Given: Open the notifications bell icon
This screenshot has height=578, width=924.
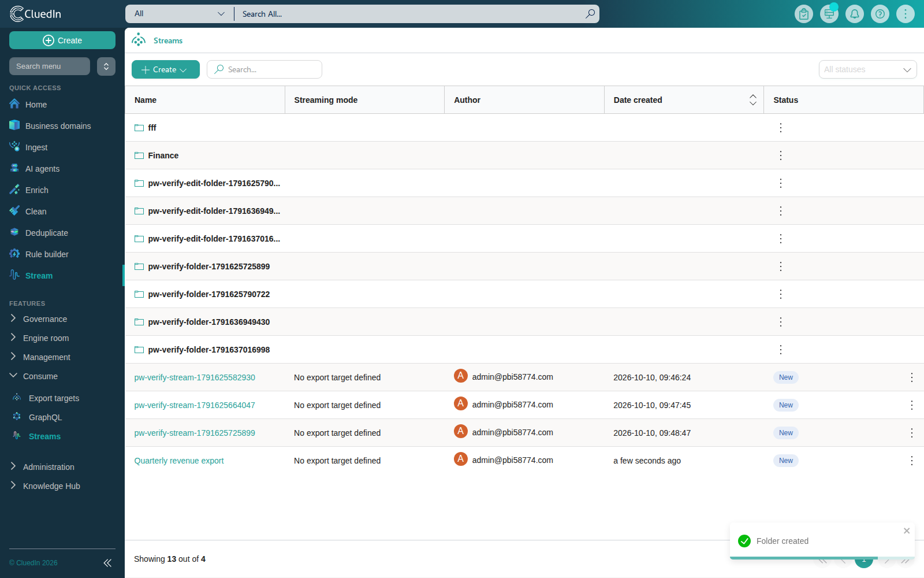Looking at the screenshot, I should [x=855, y=14].
